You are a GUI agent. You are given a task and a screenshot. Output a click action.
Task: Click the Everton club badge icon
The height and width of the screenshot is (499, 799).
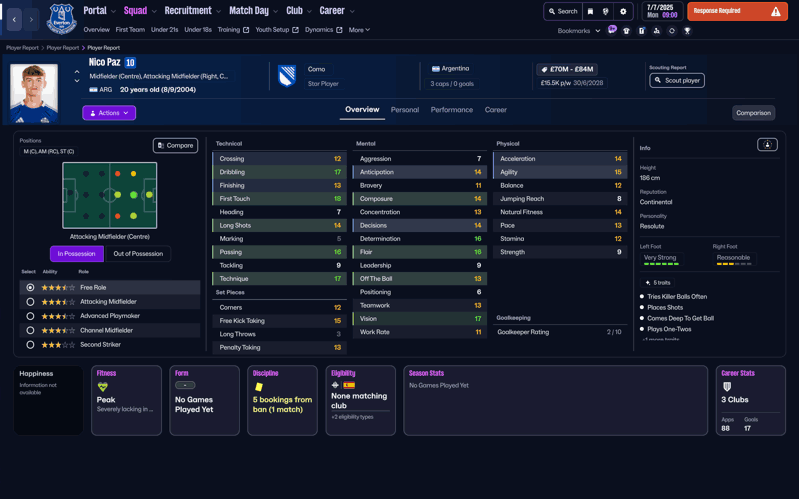tap(62, 19)
